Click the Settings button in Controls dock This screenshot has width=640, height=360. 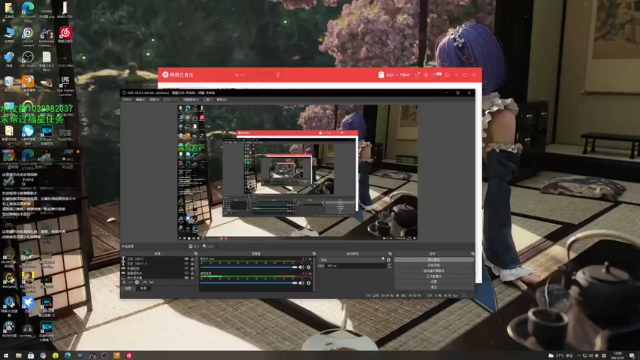click(x=433, y=282)
